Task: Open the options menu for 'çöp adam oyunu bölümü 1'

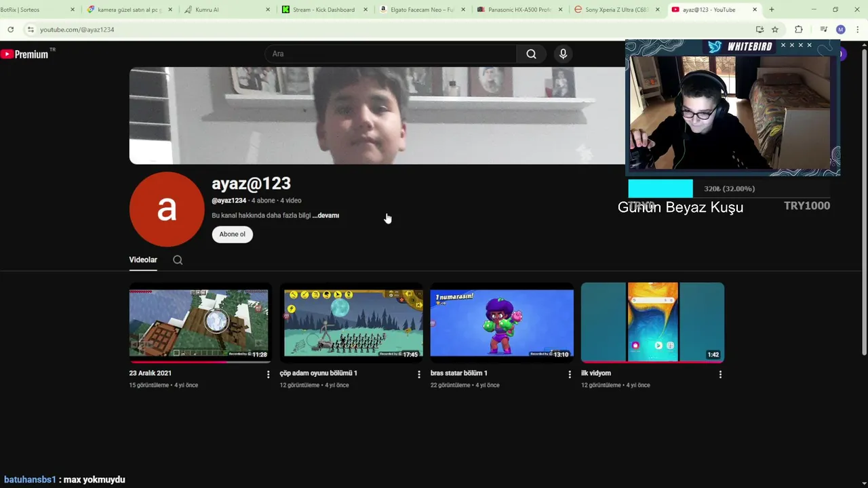Action: click(418, 374)
